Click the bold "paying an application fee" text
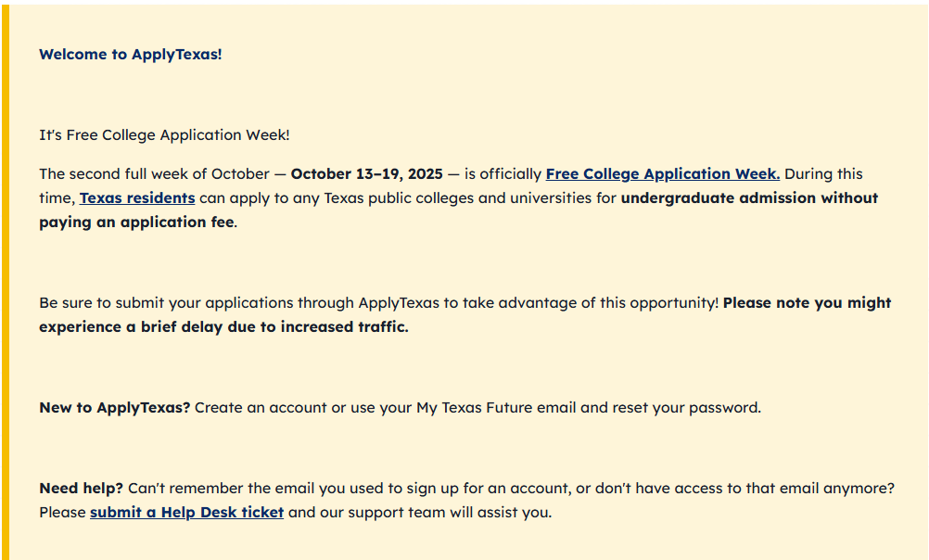Viewport: 929px width, 560px height. pos(136,223)
